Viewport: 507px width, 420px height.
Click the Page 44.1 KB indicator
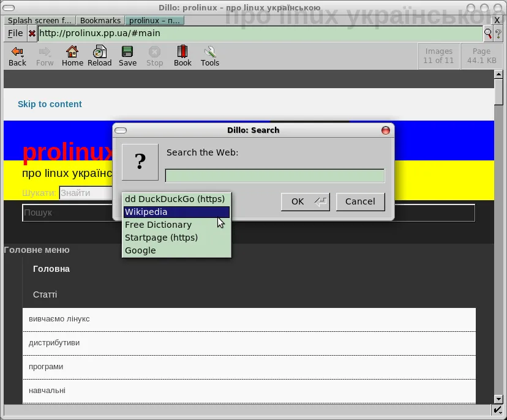coord(481,56)
